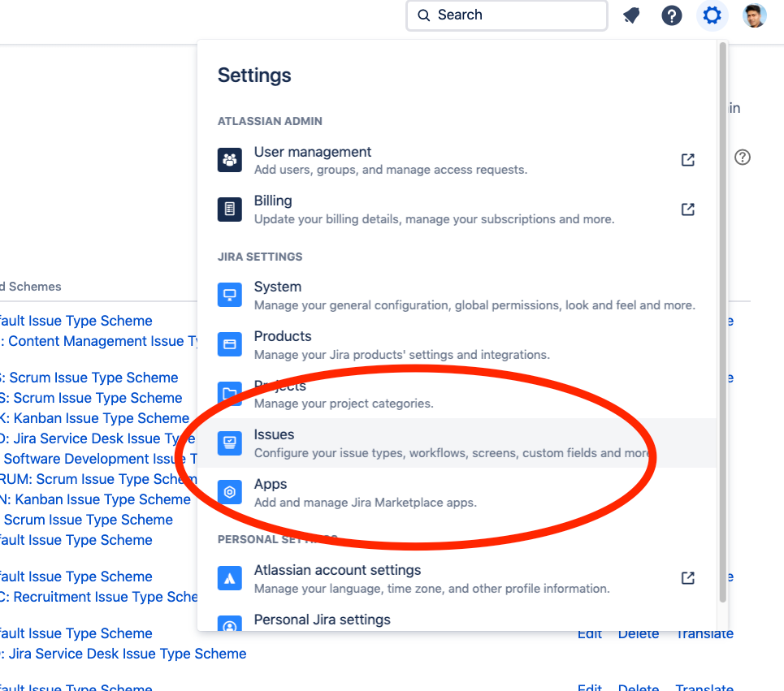Click fully visible Edit link
The height and width of the screenshot is (691, 784).
[590, 633]
